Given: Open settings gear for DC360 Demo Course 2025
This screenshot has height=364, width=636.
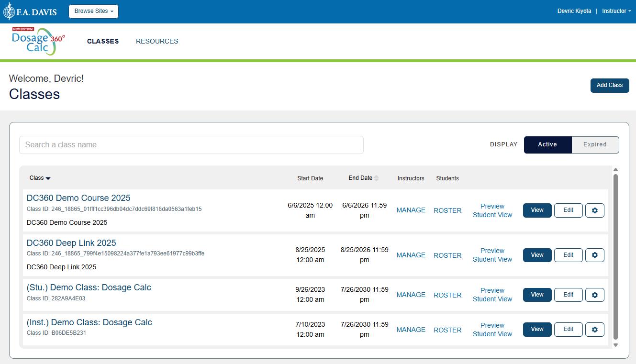Looking at the screenshot, I should click(x=594, y=210).
